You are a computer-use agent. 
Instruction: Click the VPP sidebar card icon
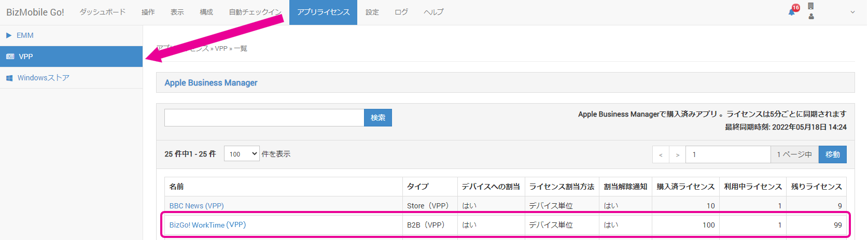pos(10,57)
